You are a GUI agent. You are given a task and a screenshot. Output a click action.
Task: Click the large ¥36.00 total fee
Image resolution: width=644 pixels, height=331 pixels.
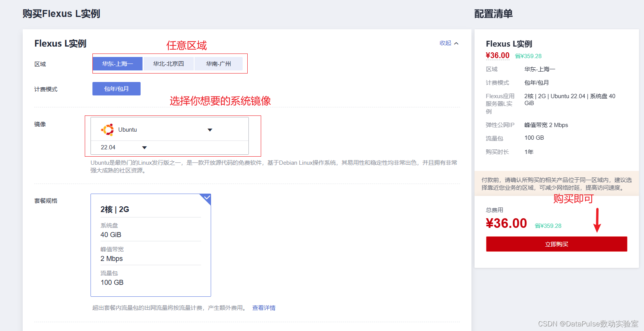pyautogui.click(x=506, y=223)
